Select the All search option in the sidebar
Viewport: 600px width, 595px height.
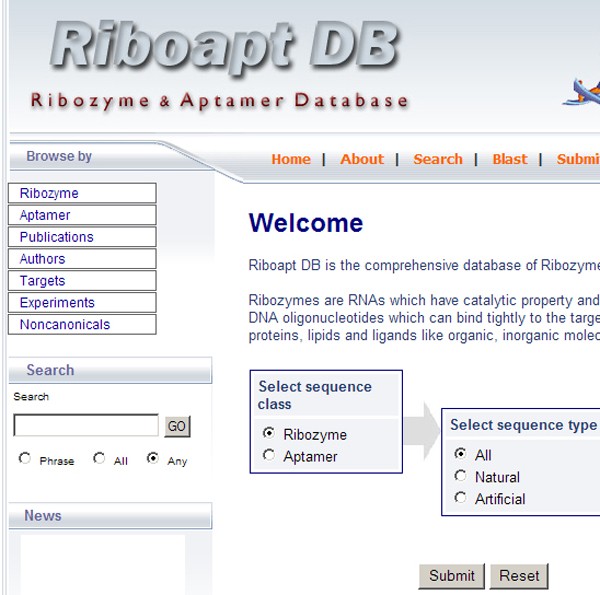coord(99,458)
